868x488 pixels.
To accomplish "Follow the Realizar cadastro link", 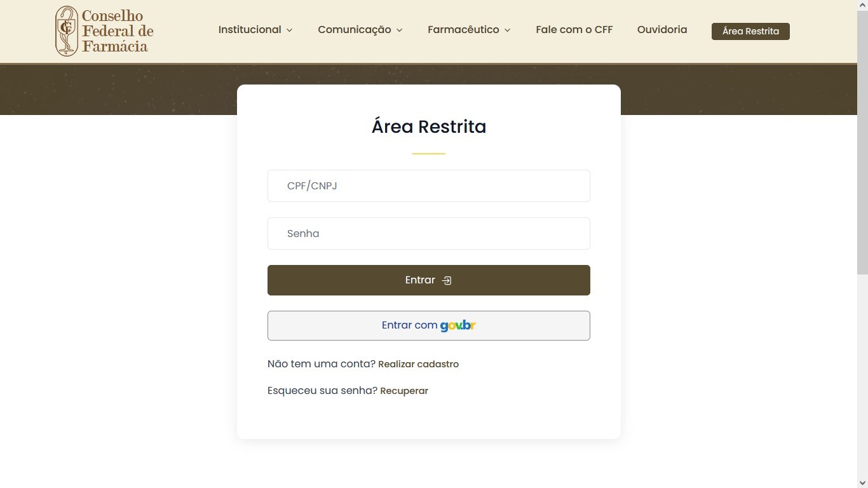I will [x=418, y=364].
